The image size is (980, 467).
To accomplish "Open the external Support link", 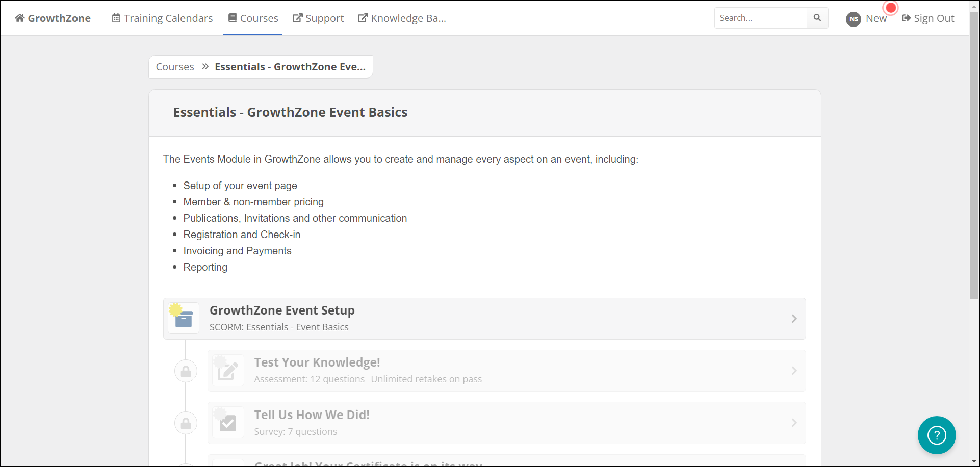I will 318,18.
